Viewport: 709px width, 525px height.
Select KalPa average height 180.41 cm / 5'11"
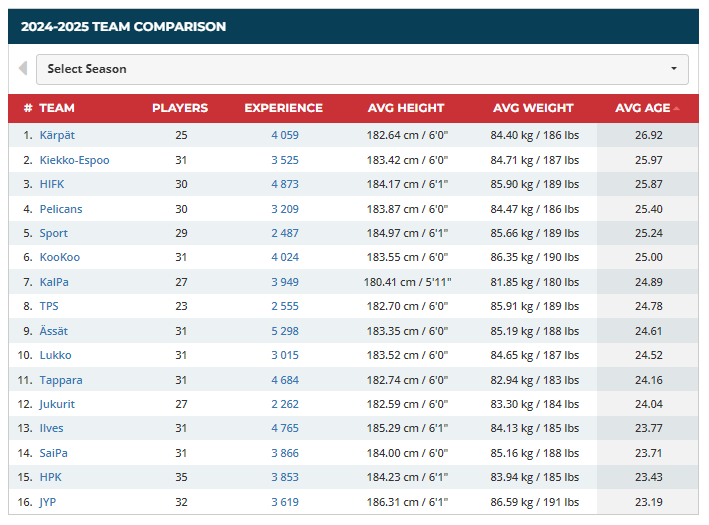[x=407, y=282]
